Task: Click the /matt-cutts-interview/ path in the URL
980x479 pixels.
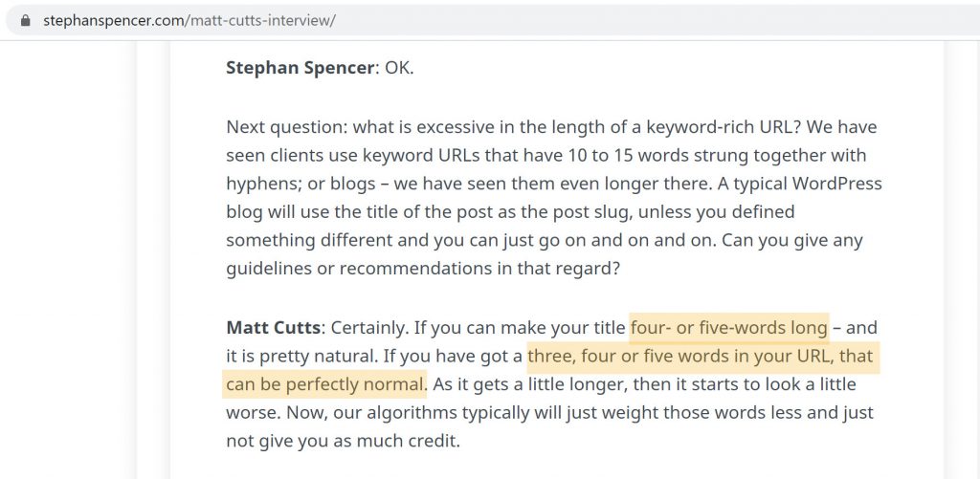Action: pos(260,20)
